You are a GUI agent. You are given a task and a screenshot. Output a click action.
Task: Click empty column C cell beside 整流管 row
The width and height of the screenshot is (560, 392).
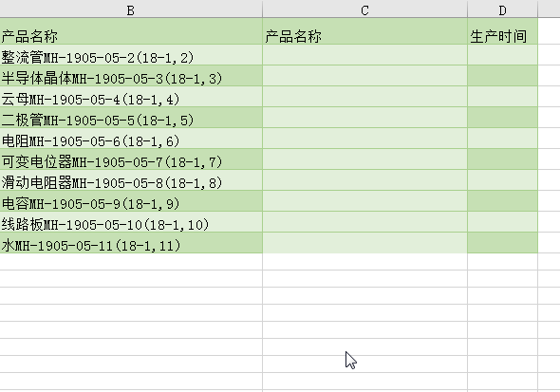click(364, 55)
